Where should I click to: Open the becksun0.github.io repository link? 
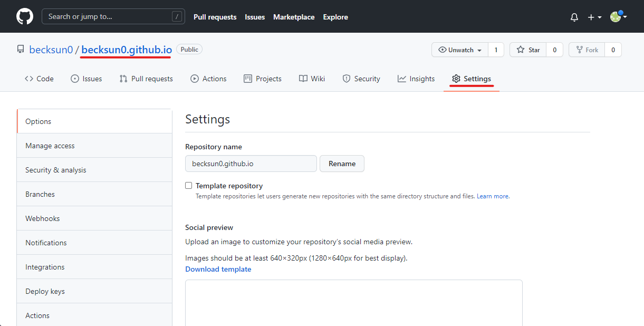[127, 50]
